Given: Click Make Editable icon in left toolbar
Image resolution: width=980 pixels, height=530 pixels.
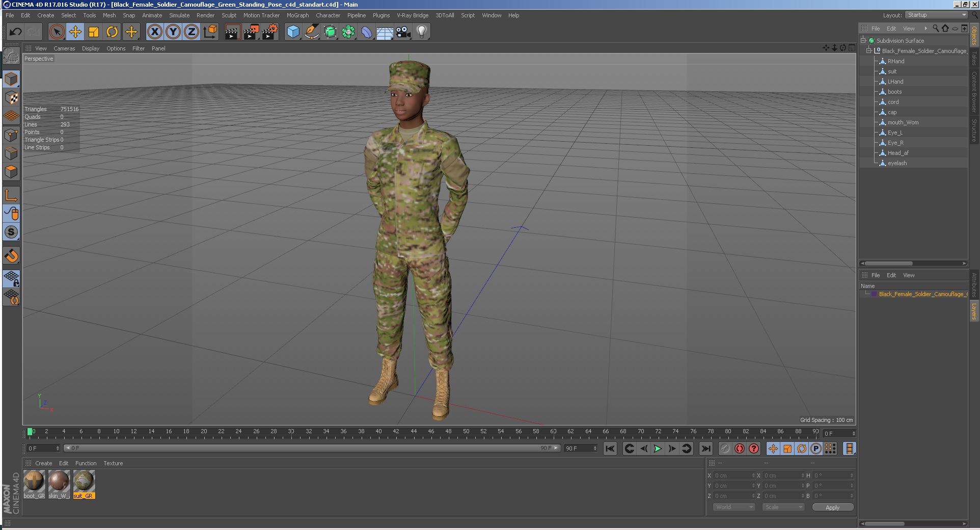Looking at the screenshot, I should tap(11, 56).
